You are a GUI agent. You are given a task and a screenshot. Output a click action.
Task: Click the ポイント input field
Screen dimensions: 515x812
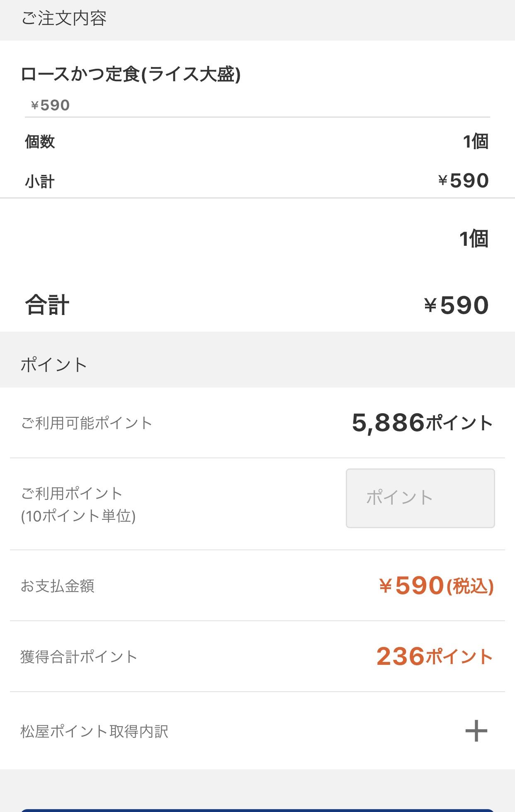[x=420, y=498]
